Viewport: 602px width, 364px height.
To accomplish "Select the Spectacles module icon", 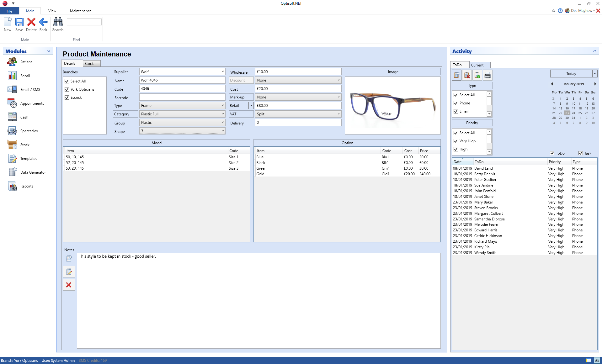I will click(x=12, y=131).
